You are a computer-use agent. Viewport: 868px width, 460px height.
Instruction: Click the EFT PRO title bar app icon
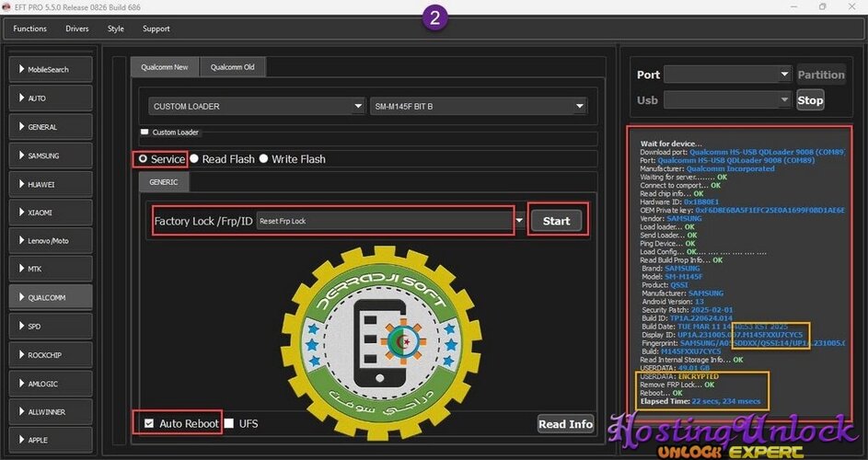click(x=6, y=7)
